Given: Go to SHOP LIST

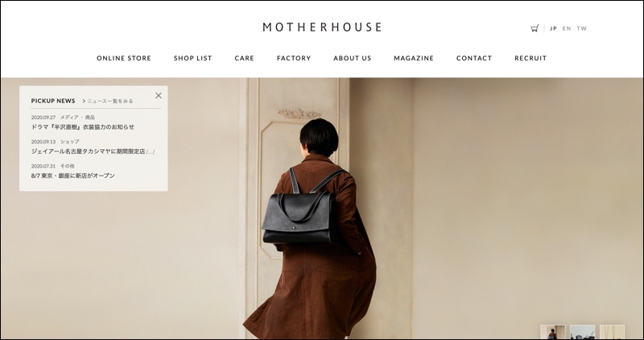Looking at the screenshot, I should point(192,58).
